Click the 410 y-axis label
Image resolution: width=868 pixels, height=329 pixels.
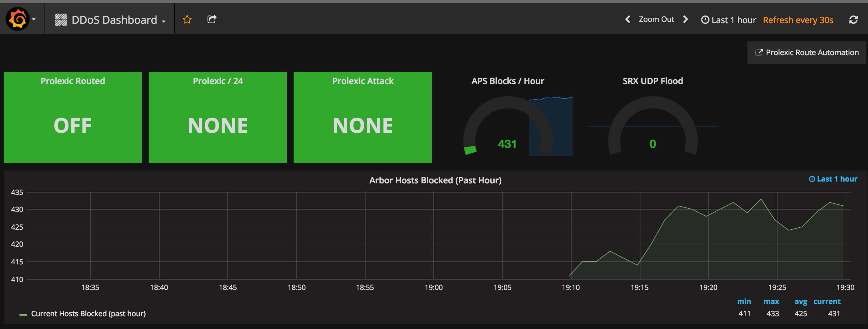click(17, 279)
